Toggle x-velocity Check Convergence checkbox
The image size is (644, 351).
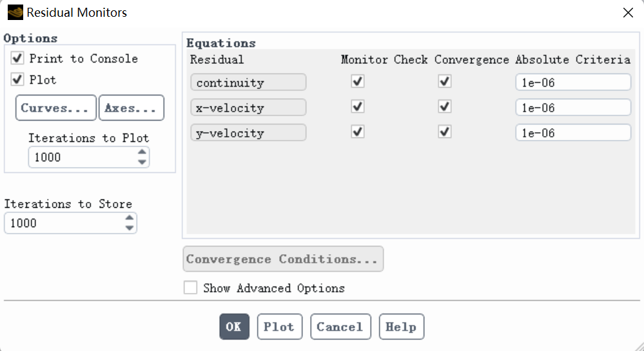[444, 106]
